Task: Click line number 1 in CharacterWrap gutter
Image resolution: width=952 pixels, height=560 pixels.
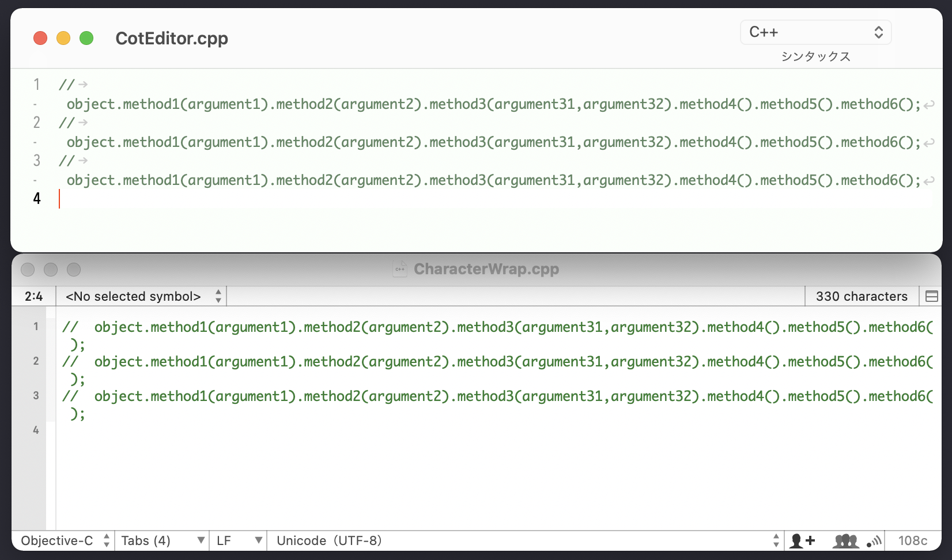Action: click(x=36, y=327)
